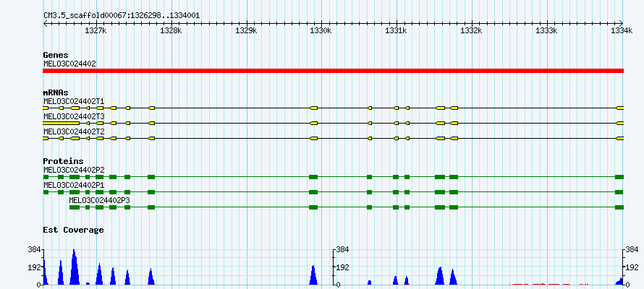The height and width of the screenshot is (289, 644).
Task: Click the 1328k ruler tick label
Action: (x=171, y=30)
